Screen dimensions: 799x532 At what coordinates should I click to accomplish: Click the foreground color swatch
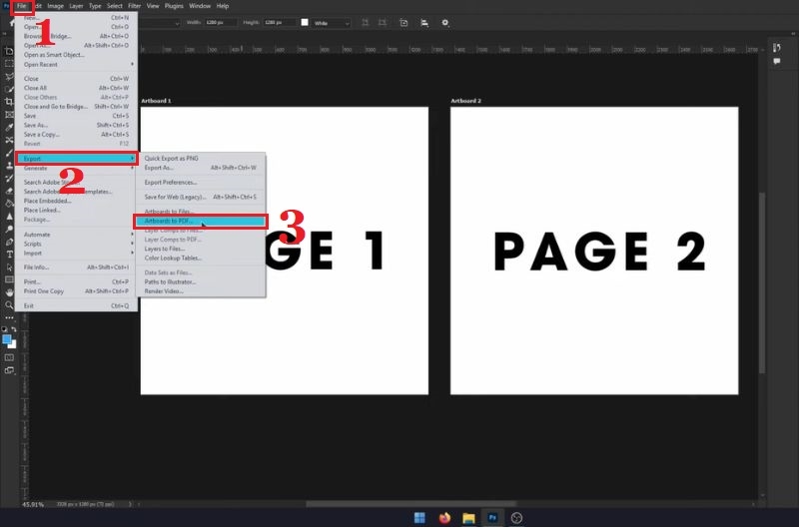(6, 339)
